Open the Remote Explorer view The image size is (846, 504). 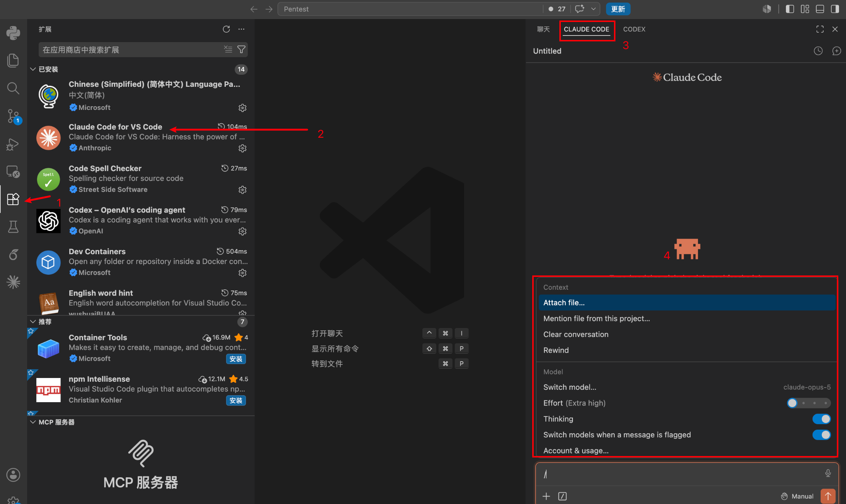13,171
